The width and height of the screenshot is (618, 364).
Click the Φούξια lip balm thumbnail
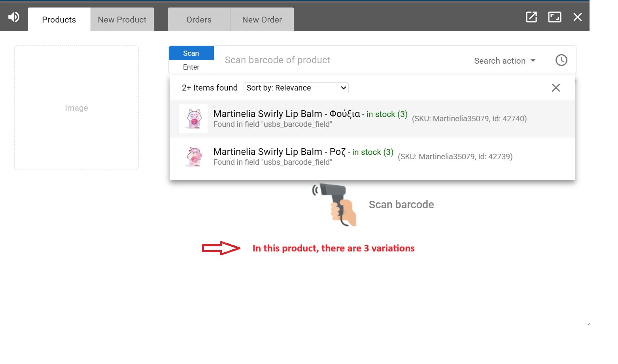[x=193, y=119]
